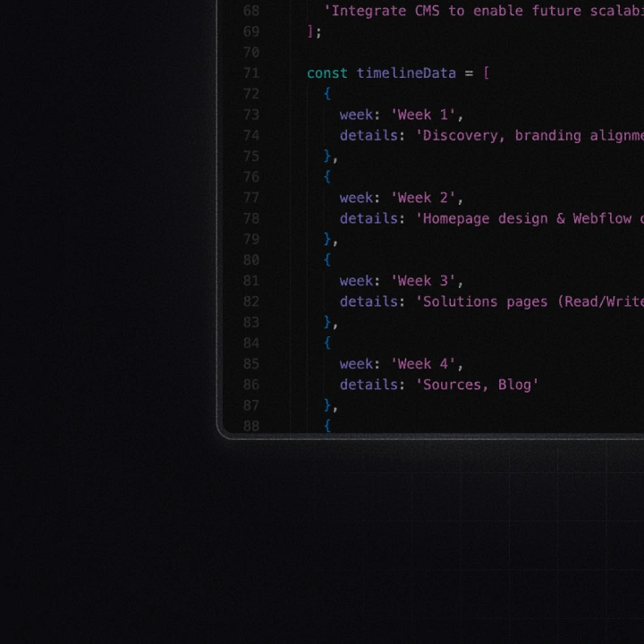644x644 pixels.
Task: Click the week key on line 85
Action: (356, 364)
